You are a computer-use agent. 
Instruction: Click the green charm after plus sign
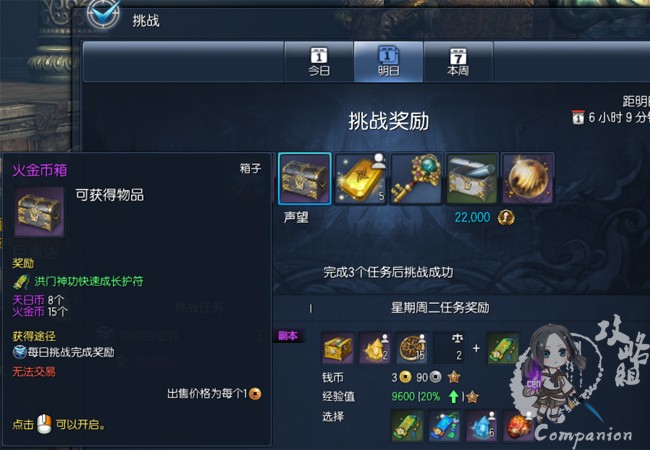point(503,348)
